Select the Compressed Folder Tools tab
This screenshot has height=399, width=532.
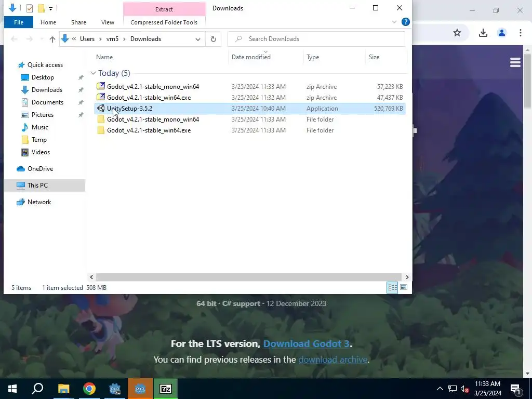164,22
